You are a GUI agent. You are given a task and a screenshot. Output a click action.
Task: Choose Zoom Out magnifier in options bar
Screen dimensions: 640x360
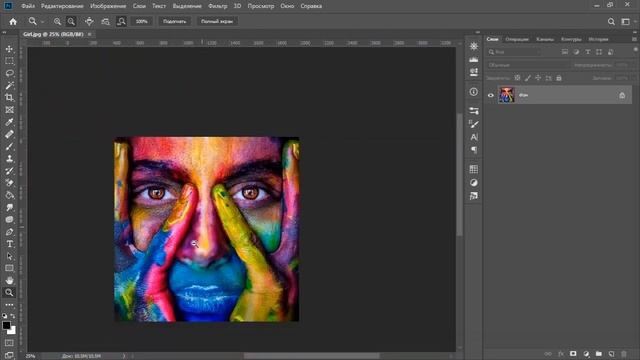[x=71, y=22]
